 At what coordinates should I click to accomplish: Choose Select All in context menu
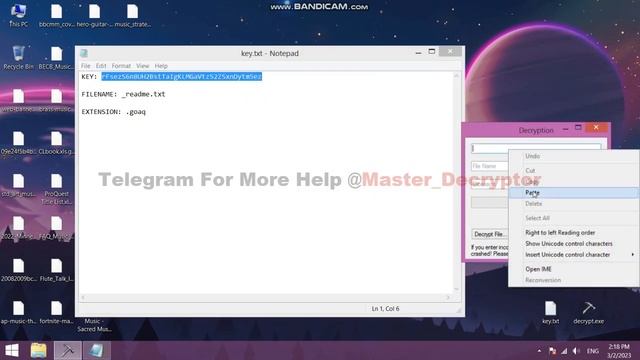tap(573, 218)
